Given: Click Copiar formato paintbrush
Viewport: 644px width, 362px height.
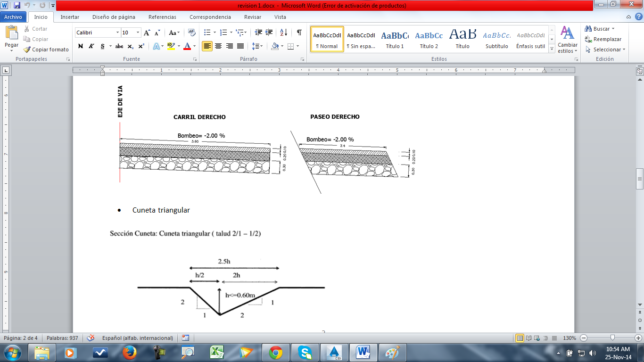Looking at the screenshot, I should 46,49.
